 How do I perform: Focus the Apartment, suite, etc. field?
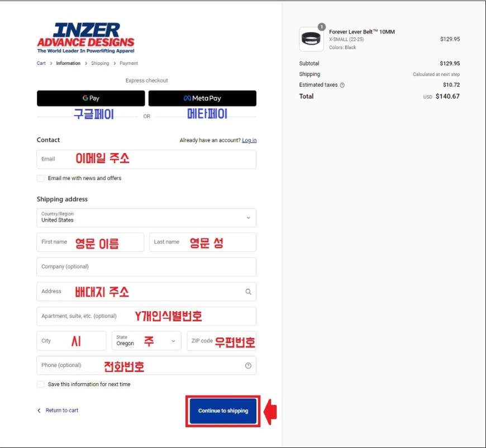(x=146, y=316)
